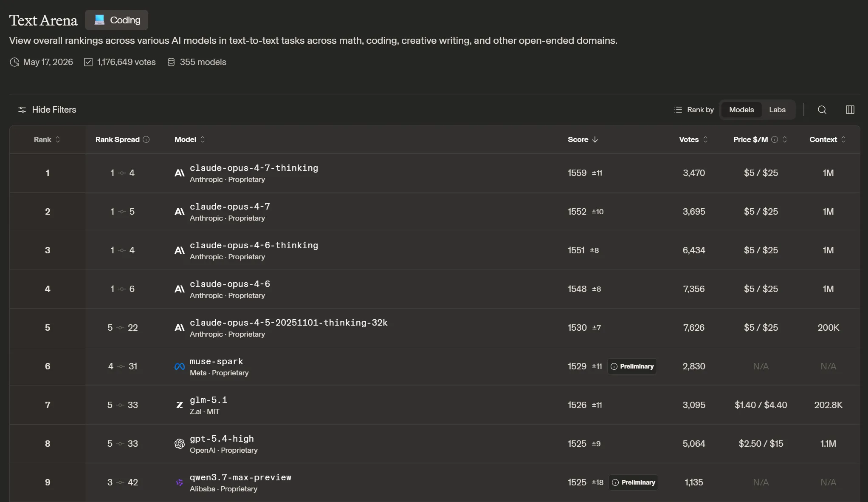Click the Anthropic logo beside claude-opus-4-7-thinking
Screen dimensions: 868x502
(x=180, y=173)
